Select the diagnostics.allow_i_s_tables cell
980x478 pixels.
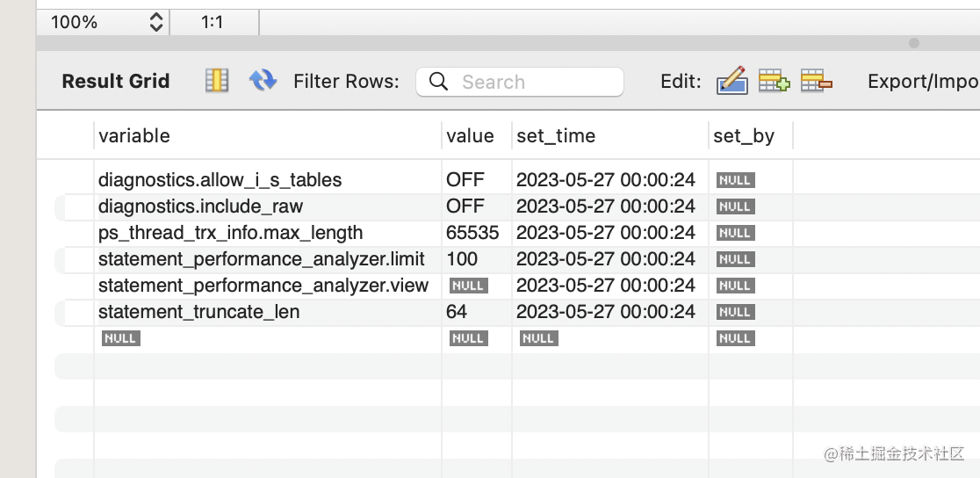click(x=220, y=180)
